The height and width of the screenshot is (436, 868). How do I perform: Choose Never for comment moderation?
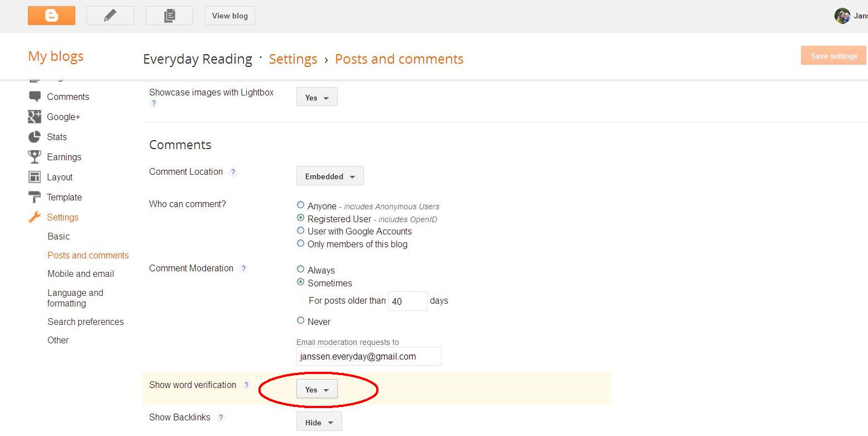click(301, 320)
